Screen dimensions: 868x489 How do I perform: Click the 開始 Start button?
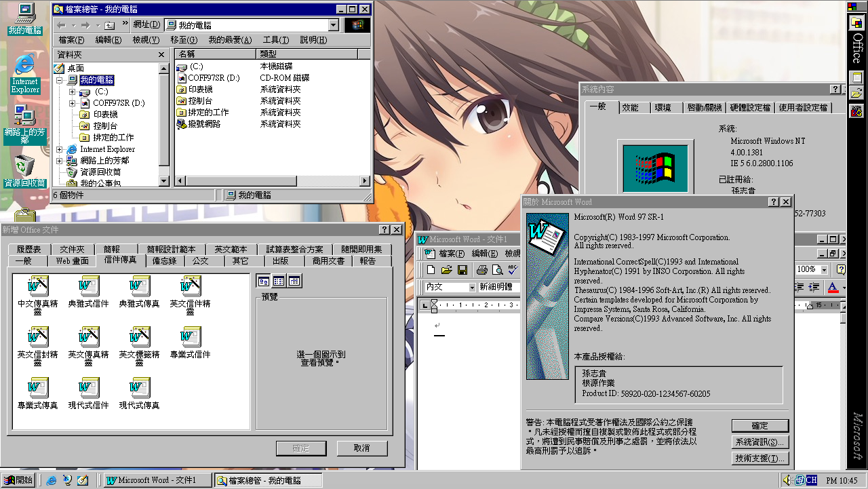pyautogui.click(x=18, y=480)
